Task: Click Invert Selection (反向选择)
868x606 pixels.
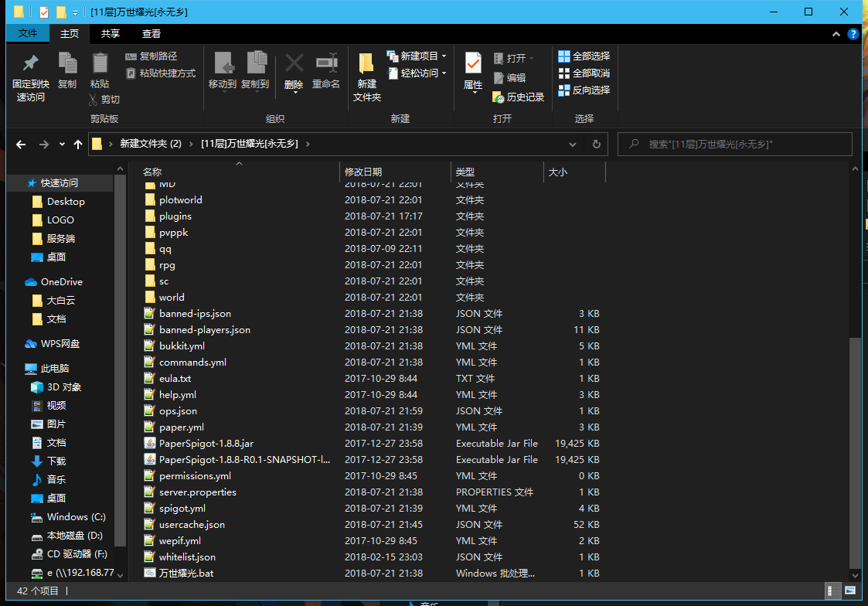Action: (584, 90)
